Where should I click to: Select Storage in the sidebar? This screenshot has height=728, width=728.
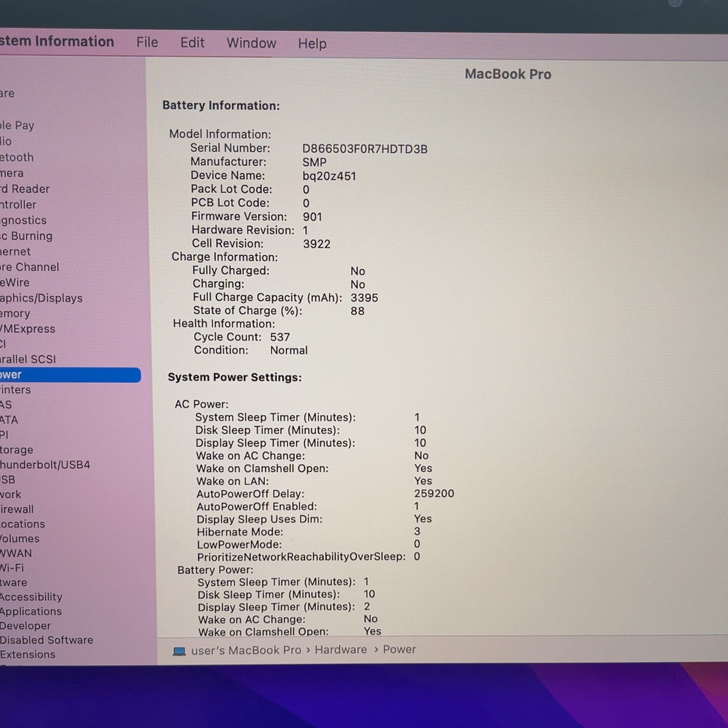click(x=16, y=450)
